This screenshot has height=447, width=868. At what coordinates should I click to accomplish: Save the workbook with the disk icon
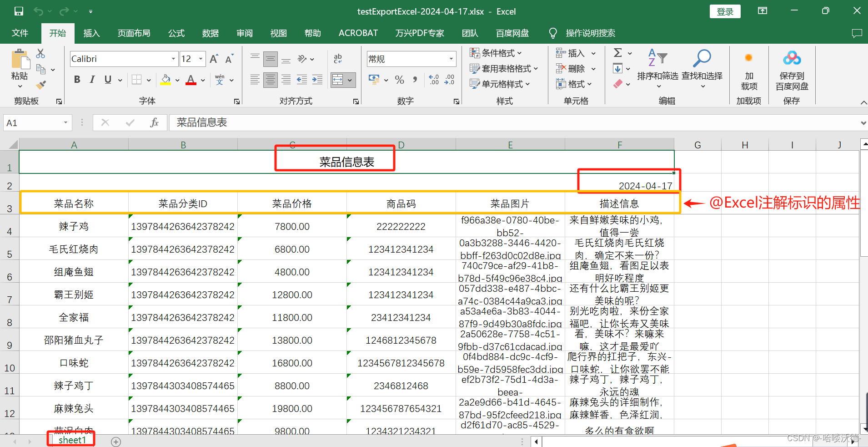[x=19, y=11]
